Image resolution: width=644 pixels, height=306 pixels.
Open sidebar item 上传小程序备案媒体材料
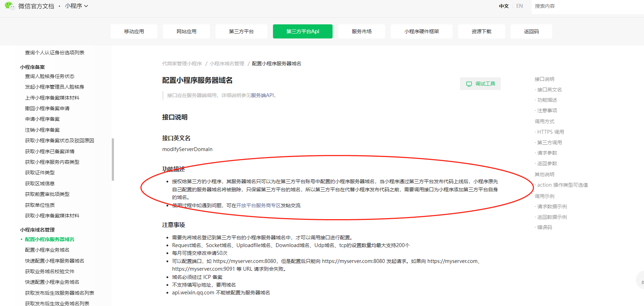pos(52,98)
